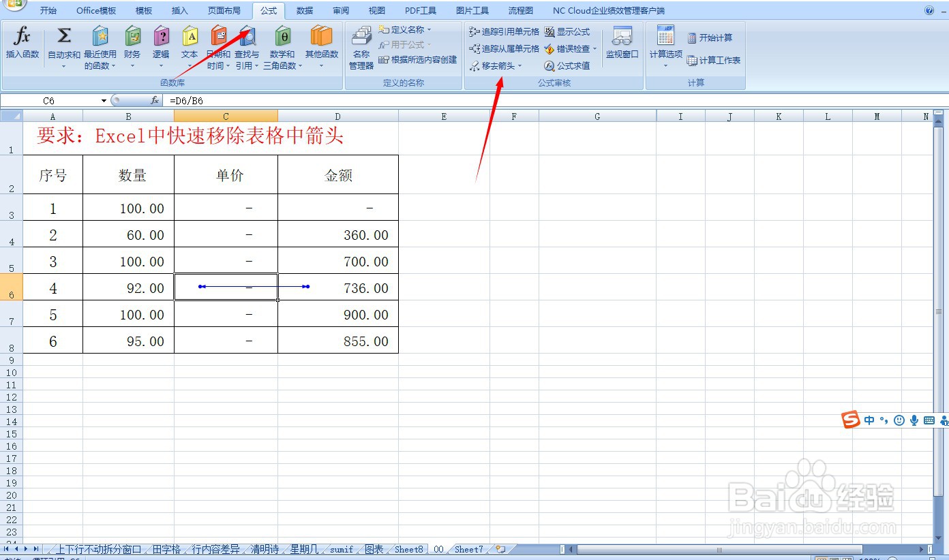Open the PDF工具 ribbon tab

pyautogui.click(x=421, y=11)
